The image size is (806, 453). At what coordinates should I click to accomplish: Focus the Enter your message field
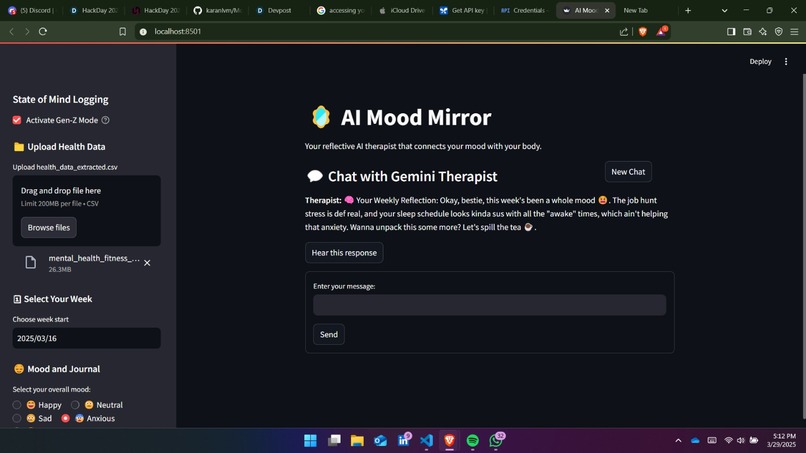pos(489,305)
